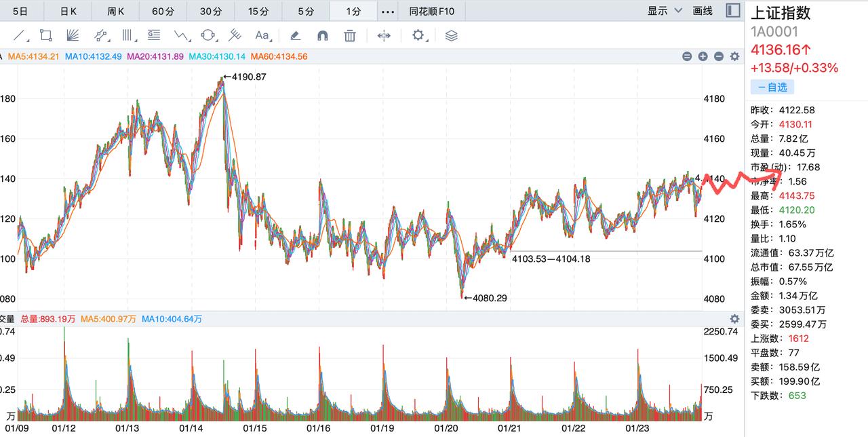
Task: Click volume 总量:893.19万 label
Action: (x=48, y=319)
